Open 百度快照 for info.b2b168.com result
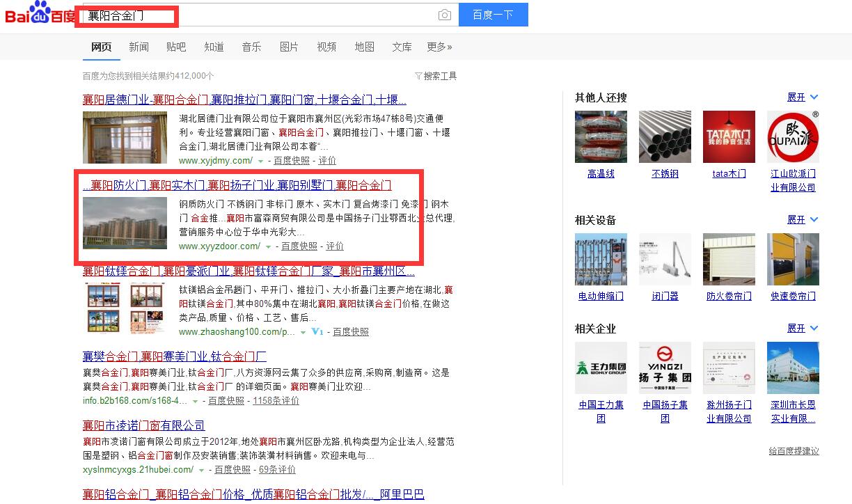Screen dimensions: 852x504 coord(226,400)
